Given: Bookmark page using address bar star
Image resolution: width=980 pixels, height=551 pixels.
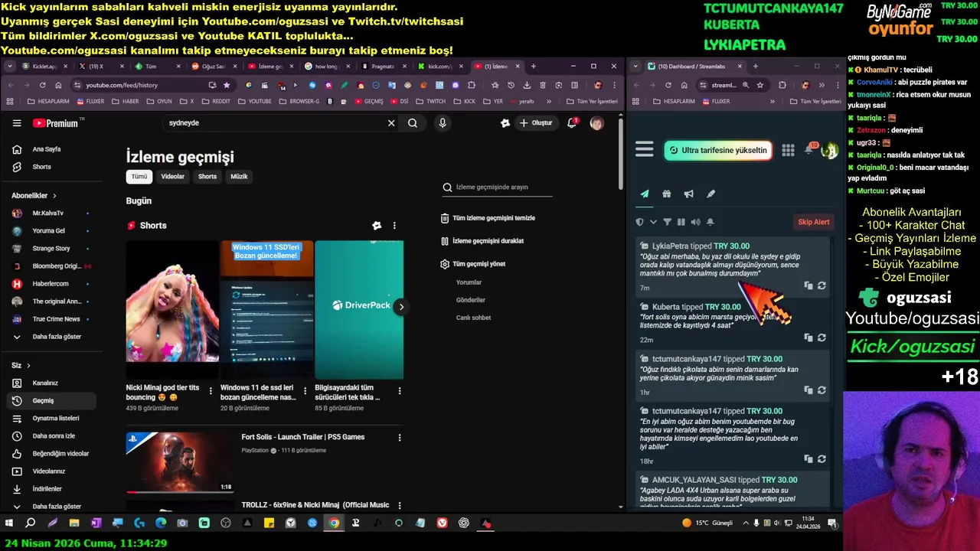Looking at the screenshot, I should [x=227, y=85].
